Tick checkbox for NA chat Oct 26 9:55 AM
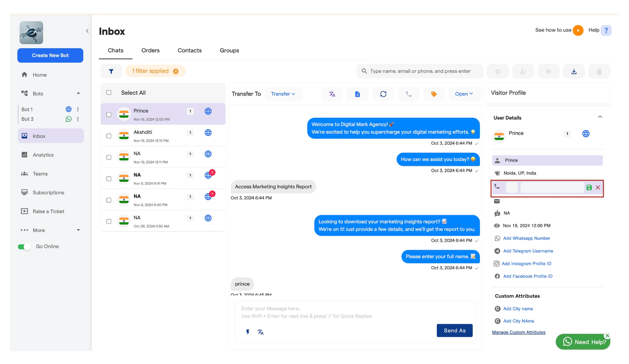This screenshot has height=364, width=629. click(109, 221)
